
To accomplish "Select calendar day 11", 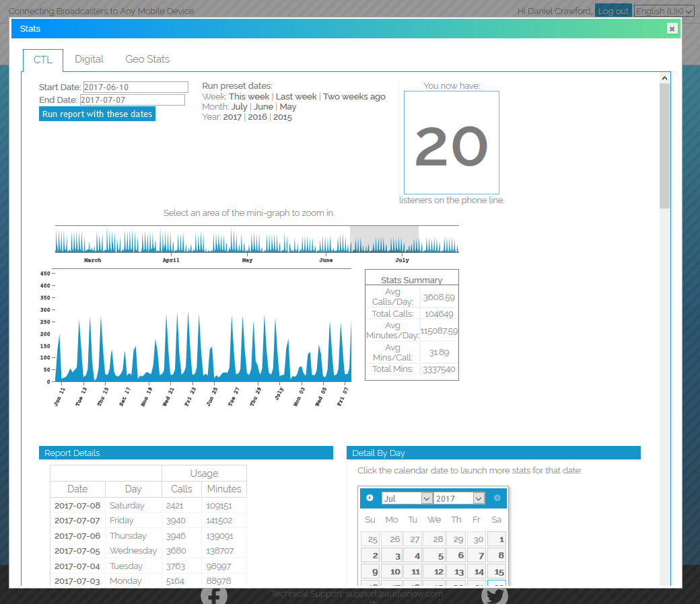I will (x=412, y=572).
